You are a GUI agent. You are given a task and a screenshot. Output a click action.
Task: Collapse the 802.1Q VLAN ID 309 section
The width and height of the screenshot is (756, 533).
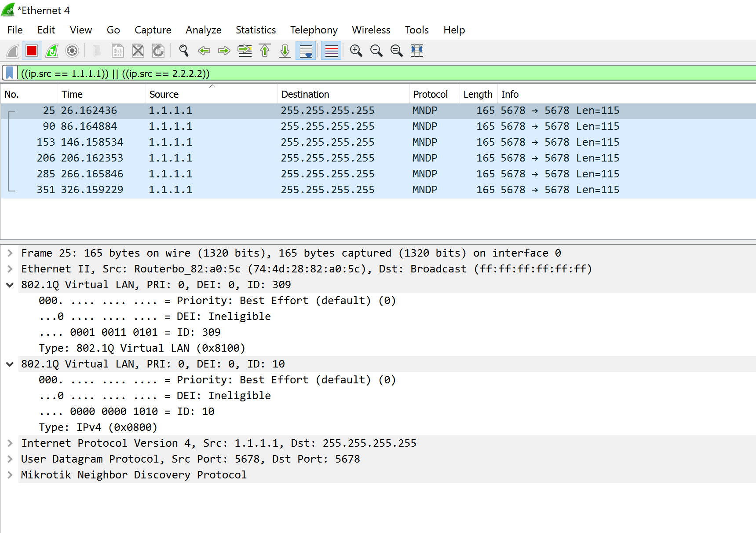click(x=10, y=285)
